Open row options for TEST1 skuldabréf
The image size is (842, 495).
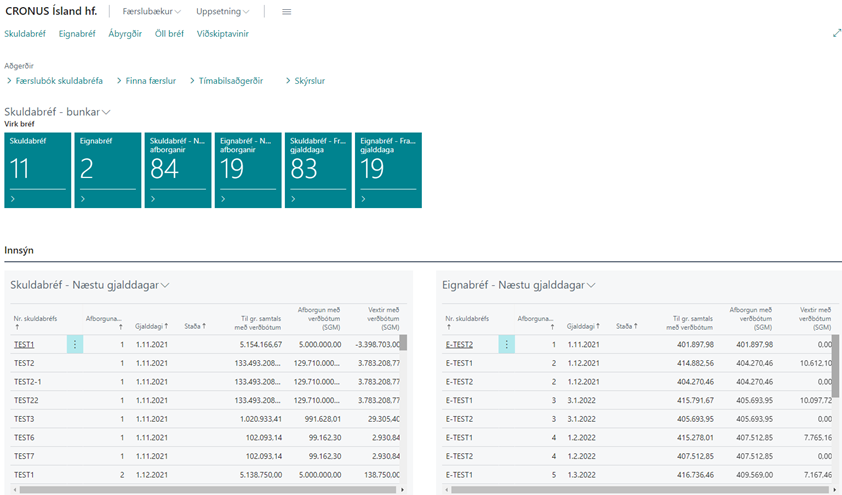76,344
